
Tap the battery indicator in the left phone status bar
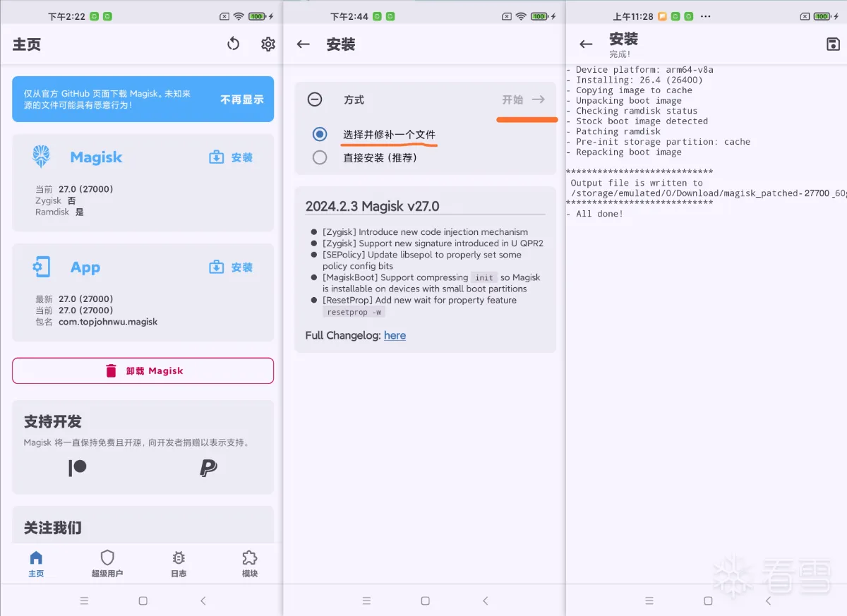[x=258, y=16]
